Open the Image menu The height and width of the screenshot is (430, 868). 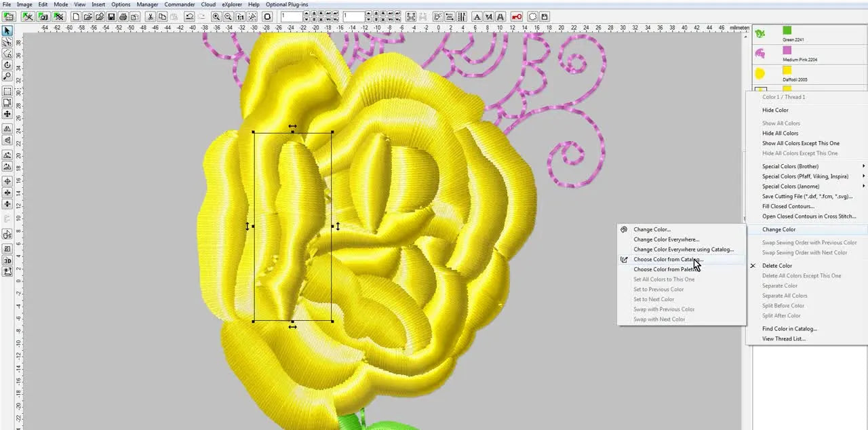[x=24, y=4]
